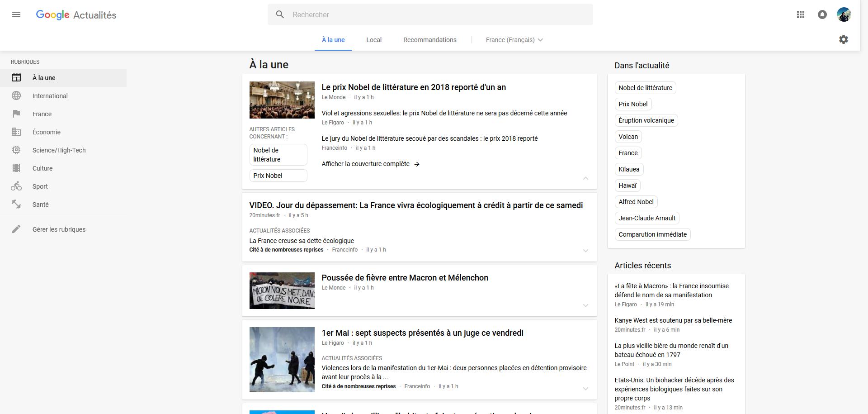Open recent article La fête à Macron
This screenshot has height=414, width=868.
coord(671,290)
